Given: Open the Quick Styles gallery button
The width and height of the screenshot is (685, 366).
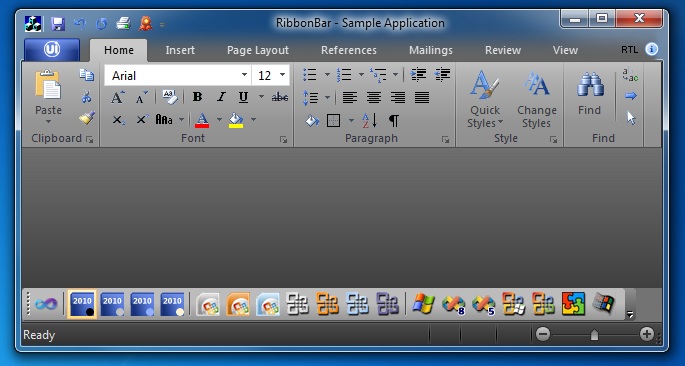Looking at the screenshot, I should 485,99.
